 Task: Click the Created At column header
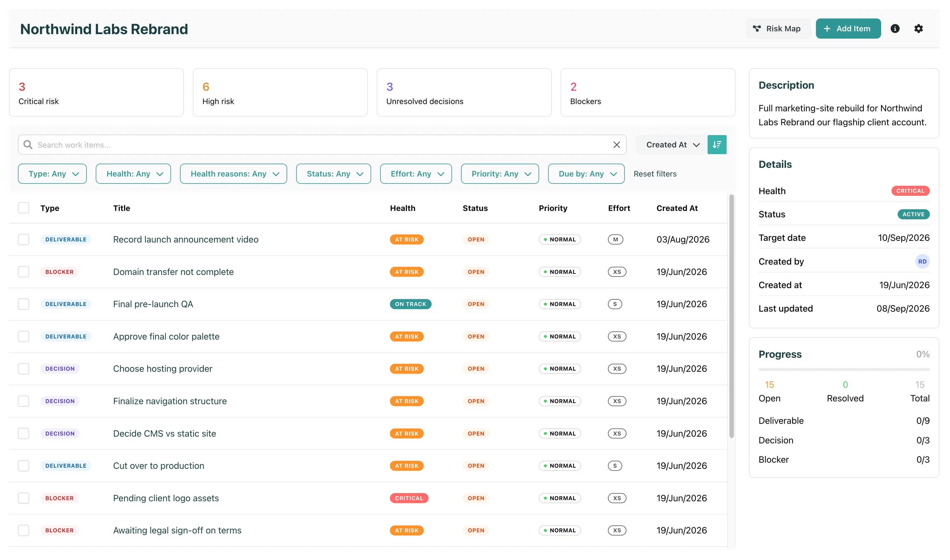(677, 208)
